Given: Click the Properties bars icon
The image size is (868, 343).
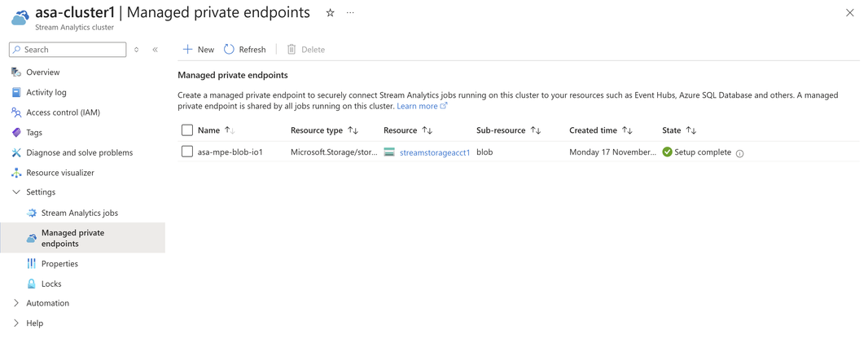Looking at the screenshot, I should (32, 264).
